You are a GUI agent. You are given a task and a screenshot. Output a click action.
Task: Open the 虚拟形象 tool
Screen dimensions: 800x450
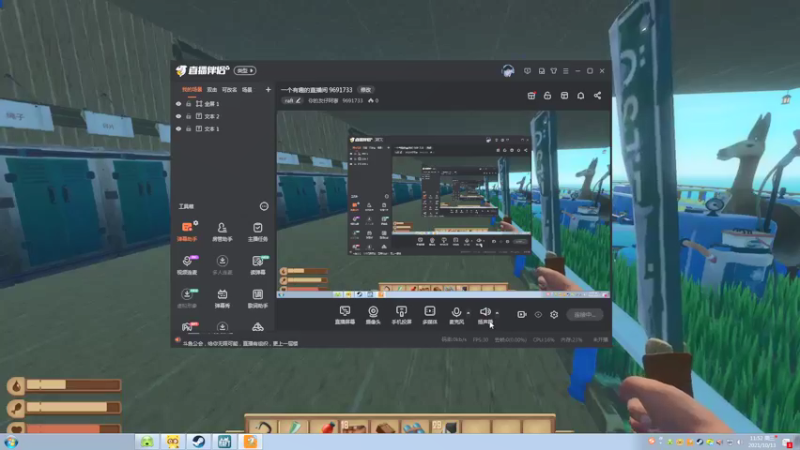tap(187, 298)
